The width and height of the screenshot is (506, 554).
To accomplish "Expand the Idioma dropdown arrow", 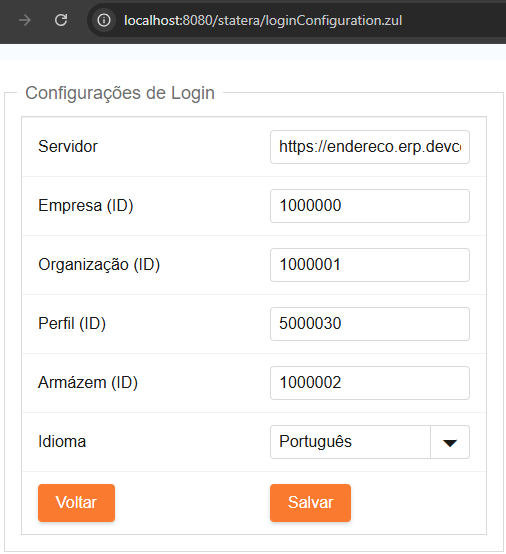I will 450,442.
